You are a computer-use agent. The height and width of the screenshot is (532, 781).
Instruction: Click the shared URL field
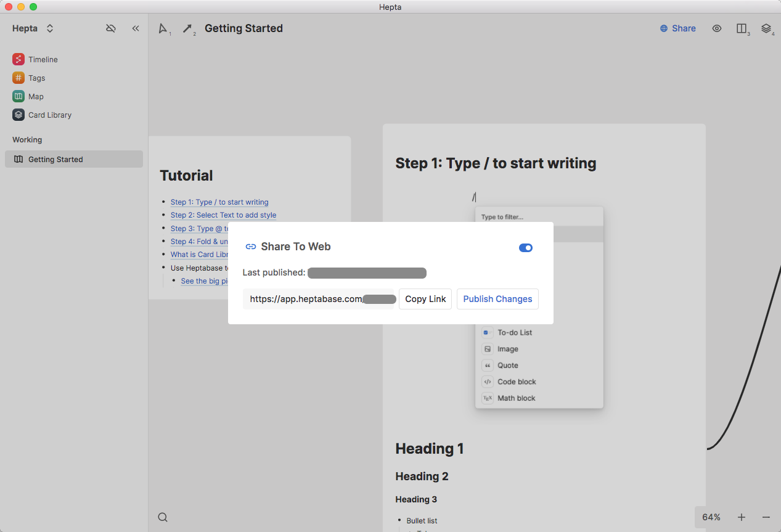[x=318, y=299]
